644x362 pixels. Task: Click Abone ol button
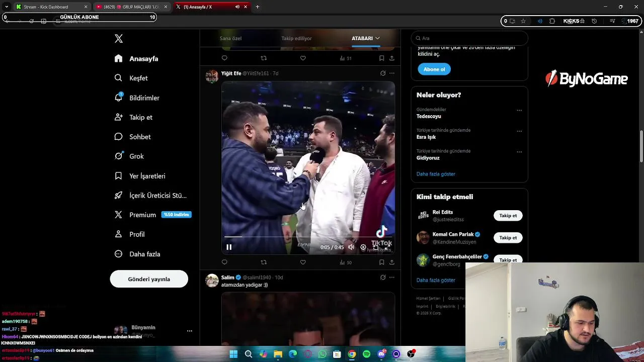tap(434, 69)
